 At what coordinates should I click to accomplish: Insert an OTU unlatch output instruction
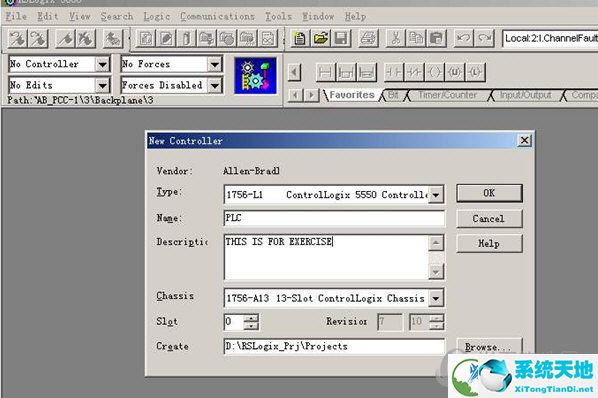coord(455,72)
